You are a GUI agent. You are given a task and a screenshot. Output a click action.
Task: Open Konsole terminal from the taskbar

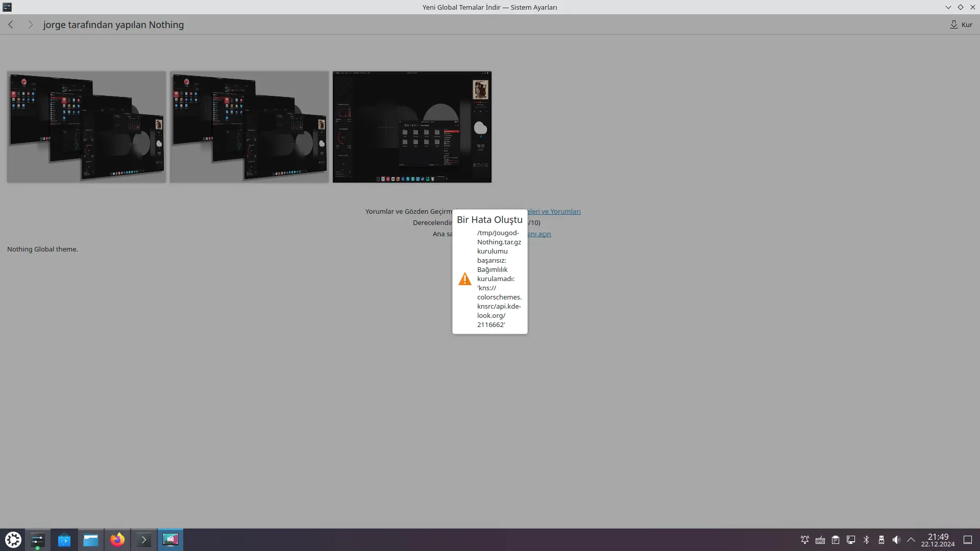click(x=144, y=540)
